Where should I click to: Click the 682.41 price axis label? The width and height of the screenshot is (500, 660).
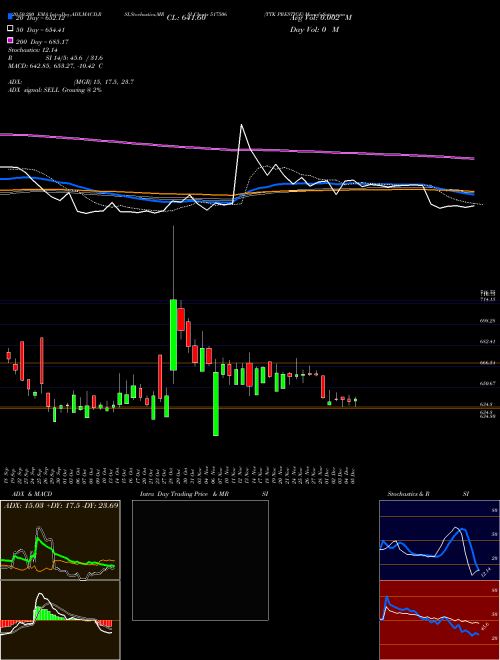pos(488,342)
